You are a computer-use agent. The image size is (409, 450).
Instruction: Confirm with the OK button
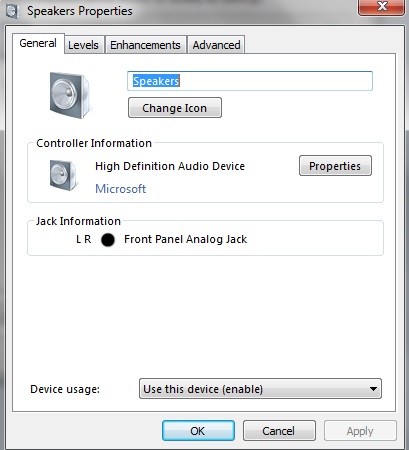coord(198,431)
